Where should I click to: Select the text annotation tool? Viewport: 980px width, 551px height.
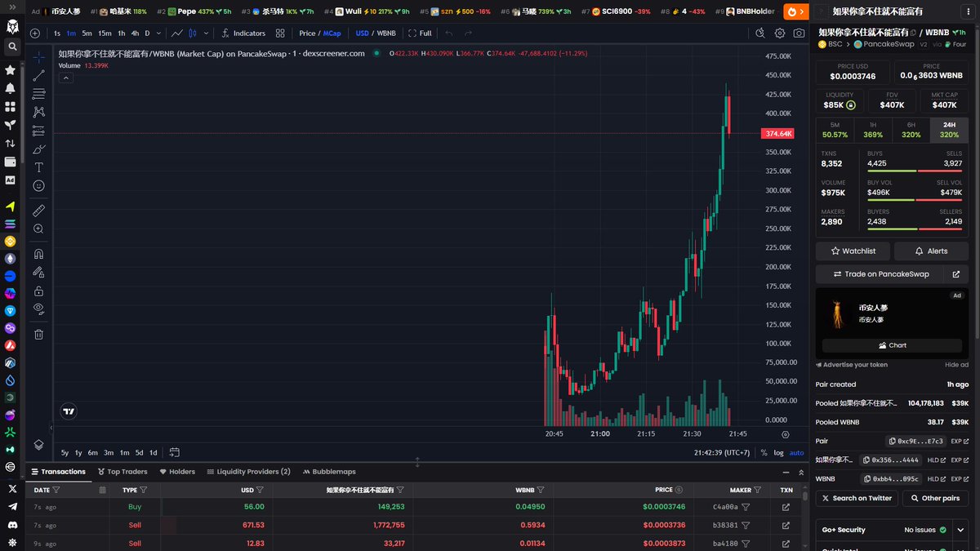38,167
